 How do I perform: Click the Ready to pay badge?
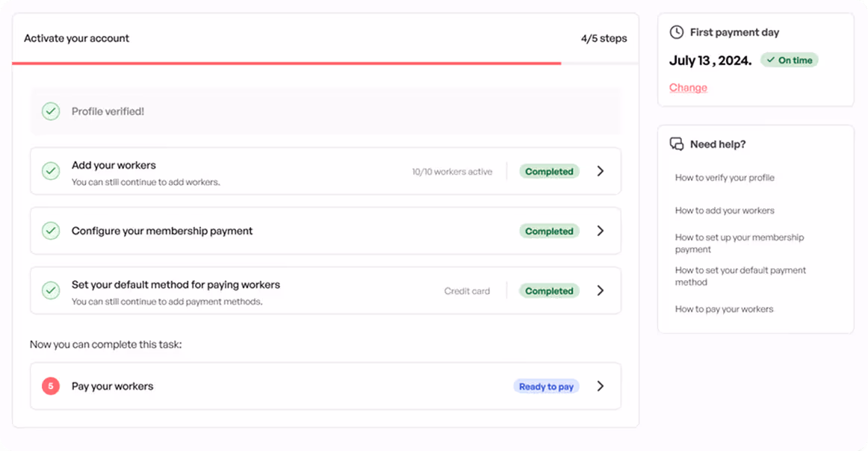[546, 386]
